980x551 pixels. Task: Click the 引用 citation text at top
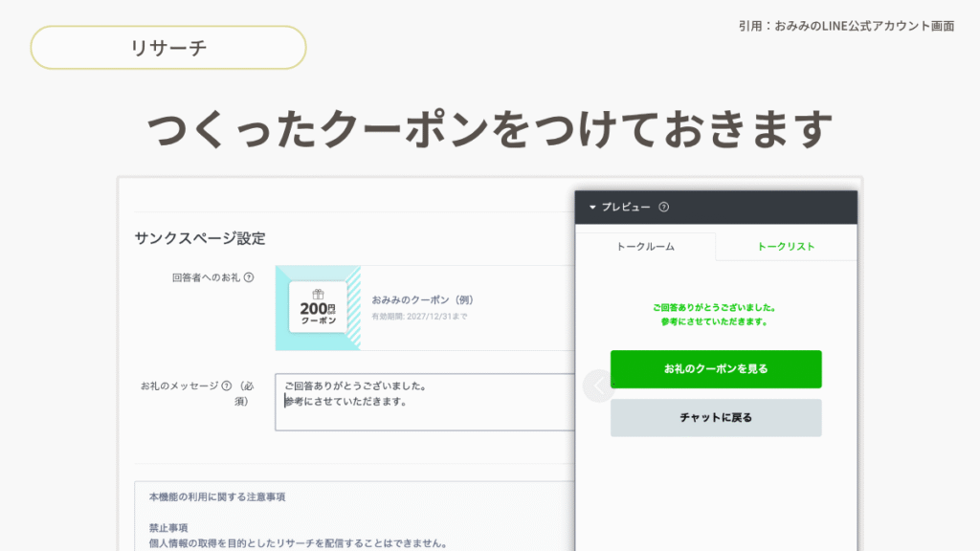pos(846,26)
